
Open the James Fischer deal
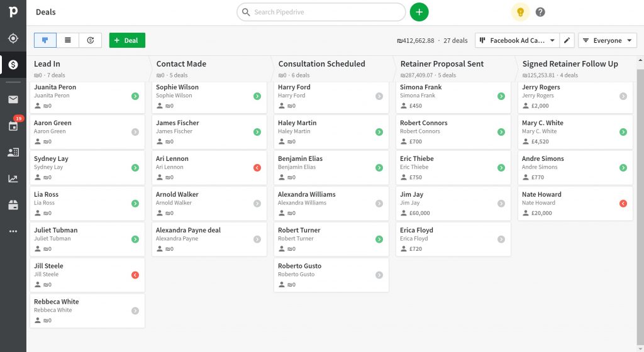point(209,132)
